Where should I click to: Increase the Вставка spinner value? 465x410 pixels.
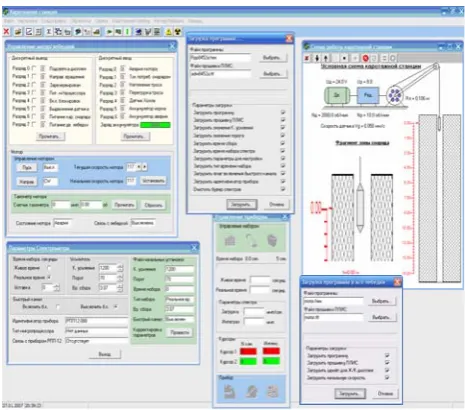[x=57, y=285]
